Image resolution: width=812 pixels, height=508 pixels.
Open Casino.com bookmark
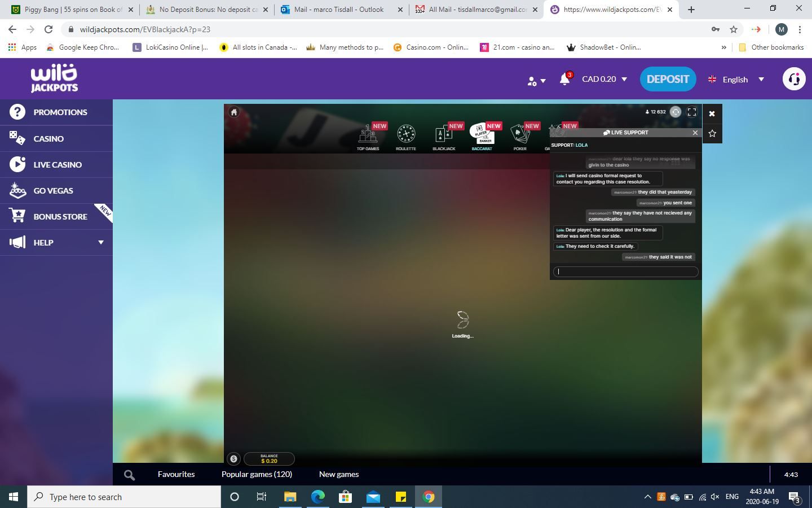tap(431, 47)
